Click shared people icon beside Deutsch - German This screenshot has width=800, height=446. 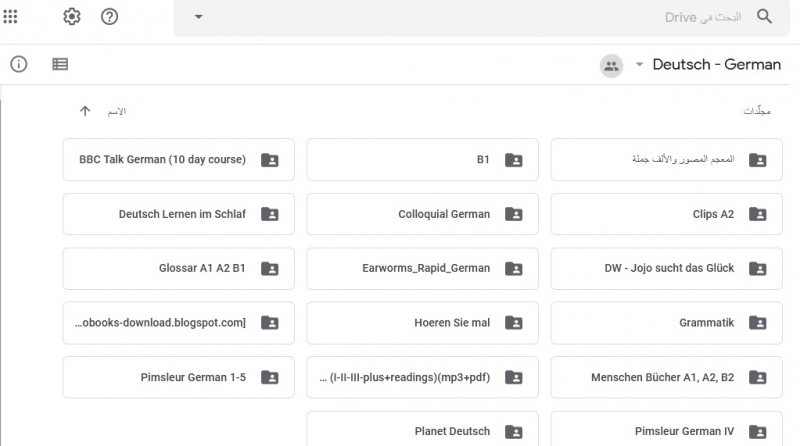click(611, 66)
